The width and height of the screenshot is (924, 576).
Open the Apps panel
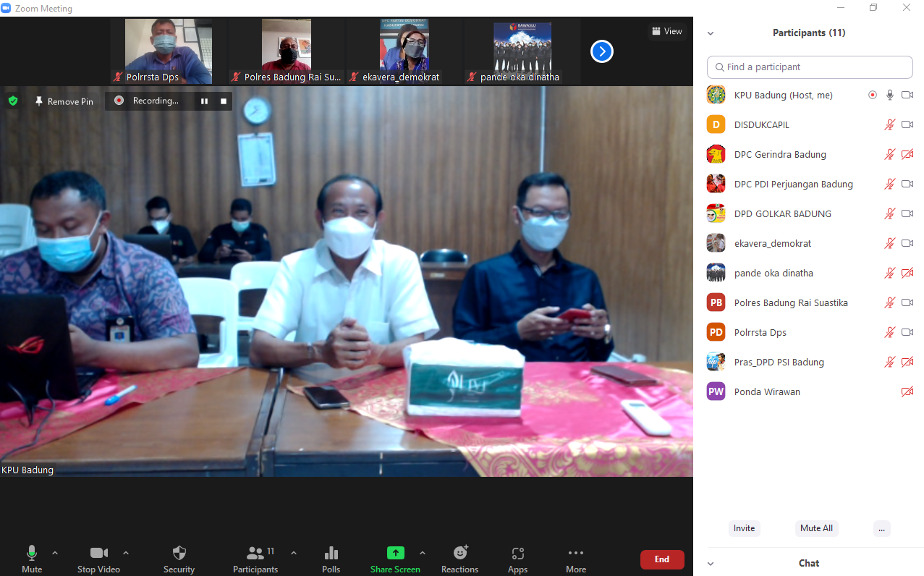517,554
